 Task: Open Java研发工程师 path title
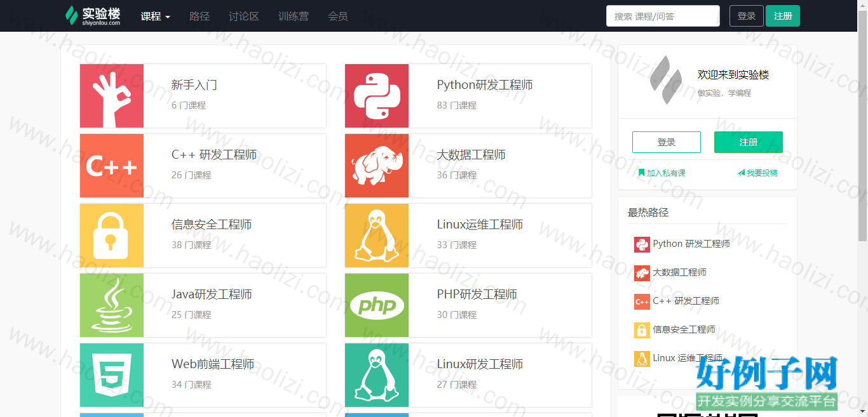[x=212, y=295]
